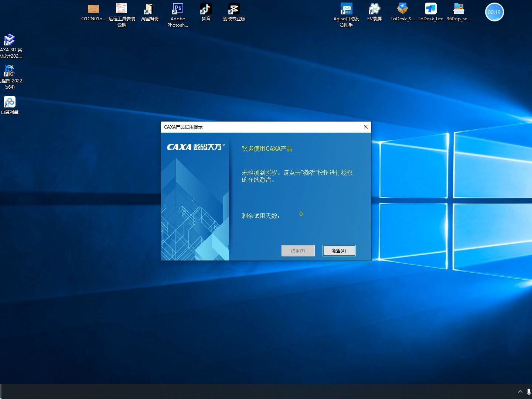Click the greyed 试用(T) trial button
The height and width of the screenshot is (399, 532).
[298, 250]
